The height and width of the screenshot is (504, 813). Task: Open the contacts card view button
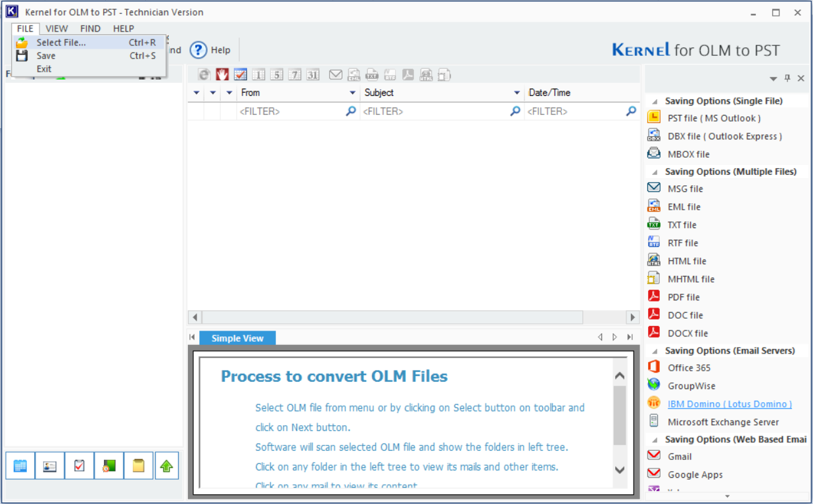[x=50, y=466]
